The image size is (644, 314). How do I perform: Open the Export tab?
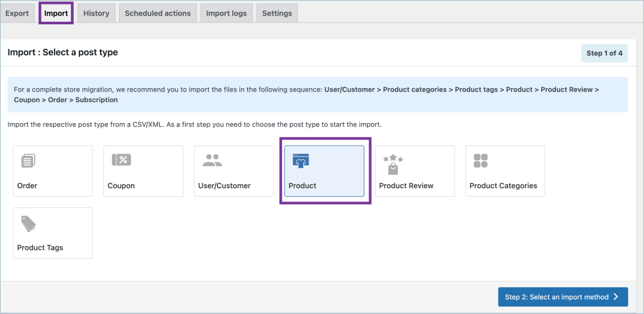pos(17,13)
